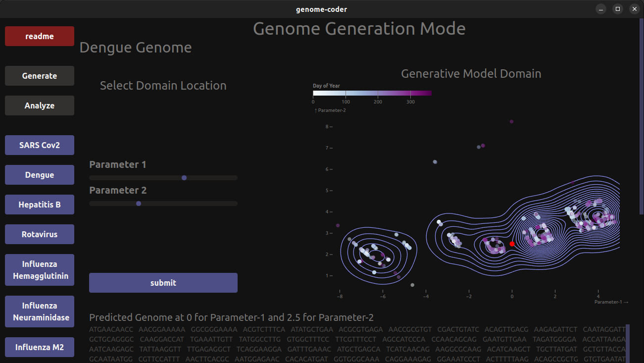Click the genome text panel scrollbar
The width and height of the screenshot is (644, 363).
pyautogui.click(x=628, y=344)
